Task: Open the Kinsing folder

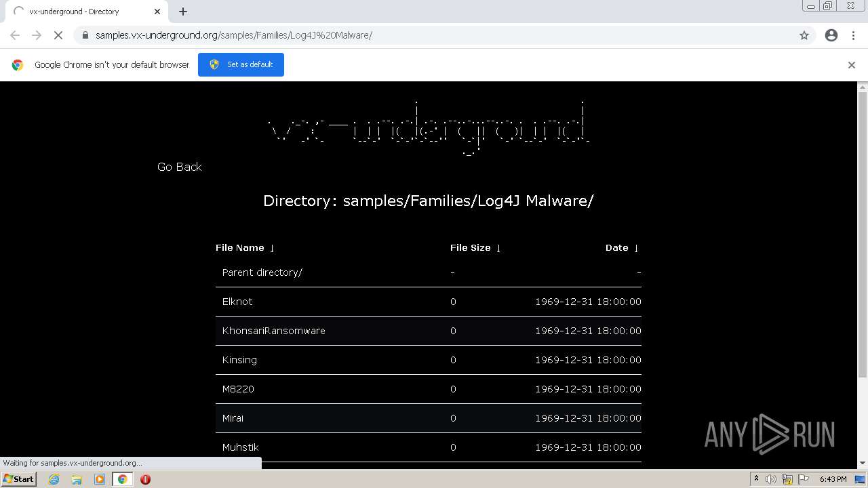Action: (x=239, y=360)
